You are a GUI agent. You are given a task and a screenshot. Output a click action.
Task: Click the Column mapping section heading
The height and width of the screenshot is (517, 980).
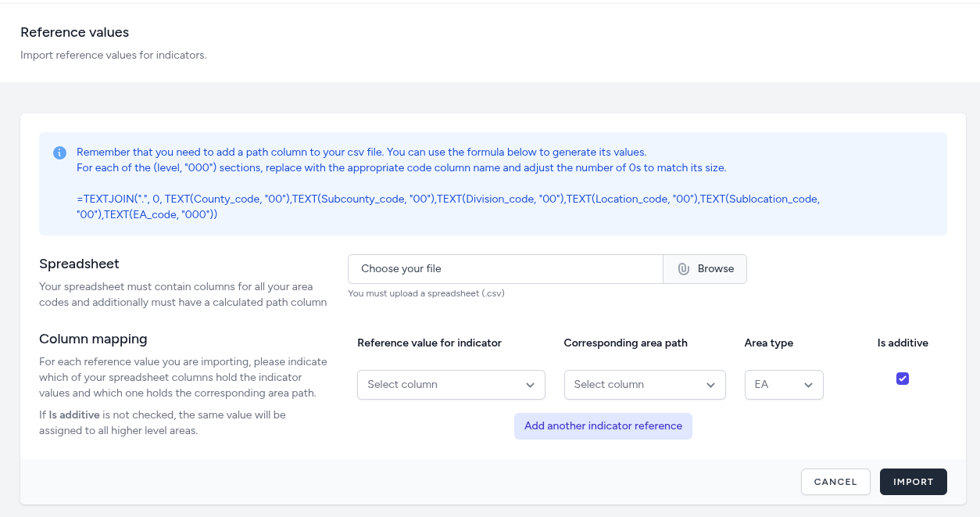pyautogui.click(x=93, y=339)
